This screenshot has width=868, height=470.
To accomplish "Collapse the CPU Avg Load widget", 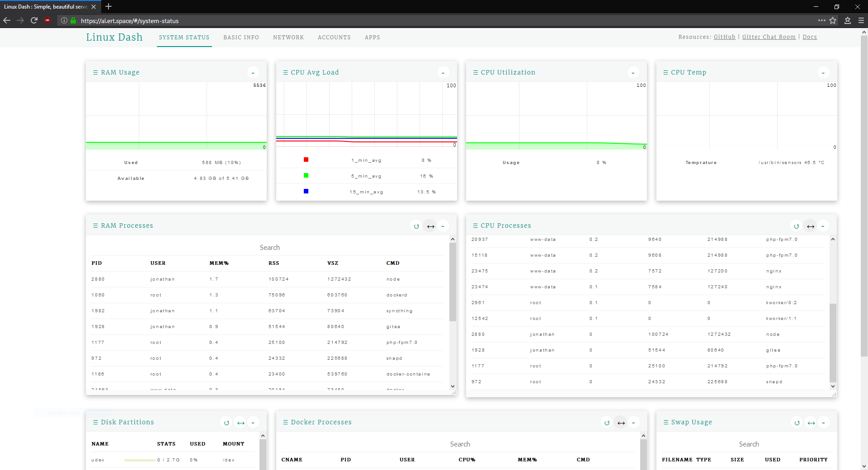I will (443, 73).
